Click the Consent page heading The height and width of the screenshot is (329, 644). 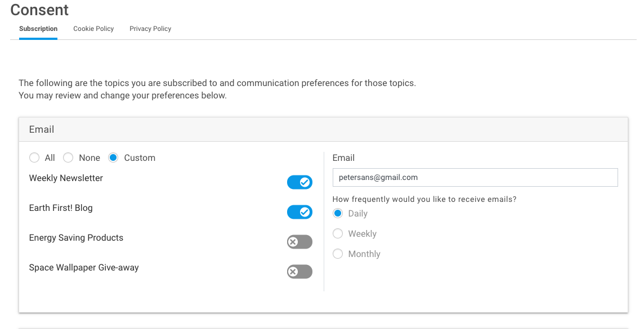[39, 10]
